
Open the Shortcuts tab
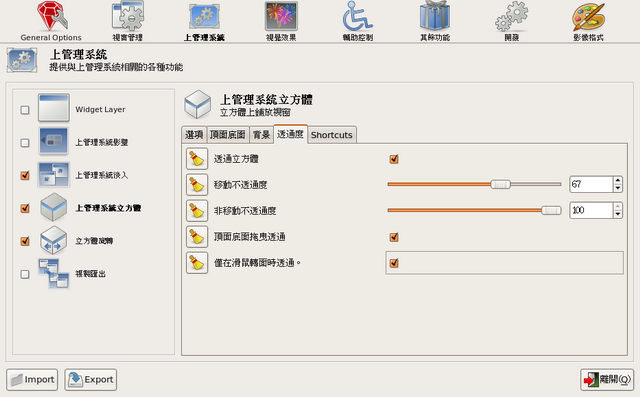331,135
